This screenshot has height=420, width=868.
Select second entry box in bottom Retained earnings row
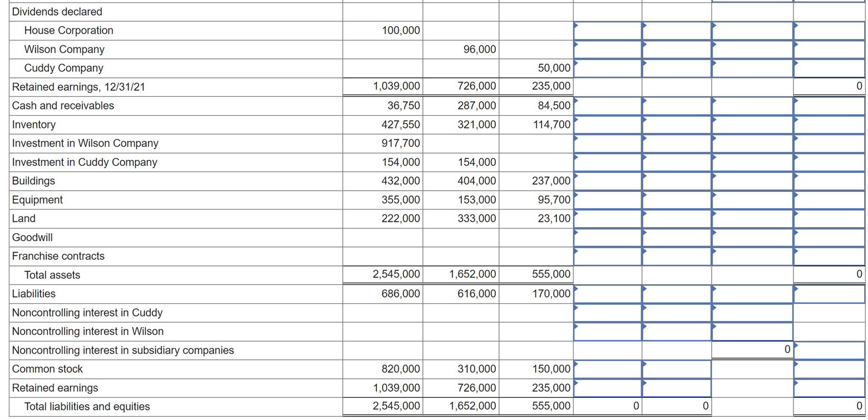(x=677, y=388)
